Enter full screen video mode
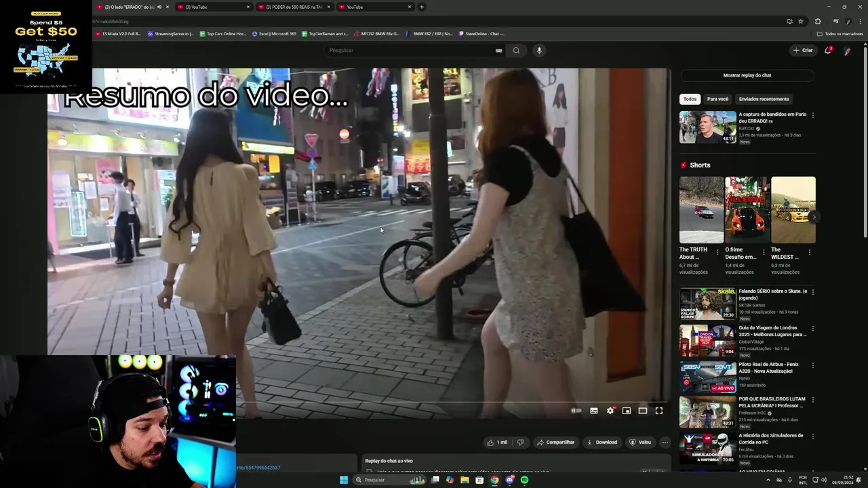This screenshot has width=868, height=488. pyautogui.click(x=659, y=411)
